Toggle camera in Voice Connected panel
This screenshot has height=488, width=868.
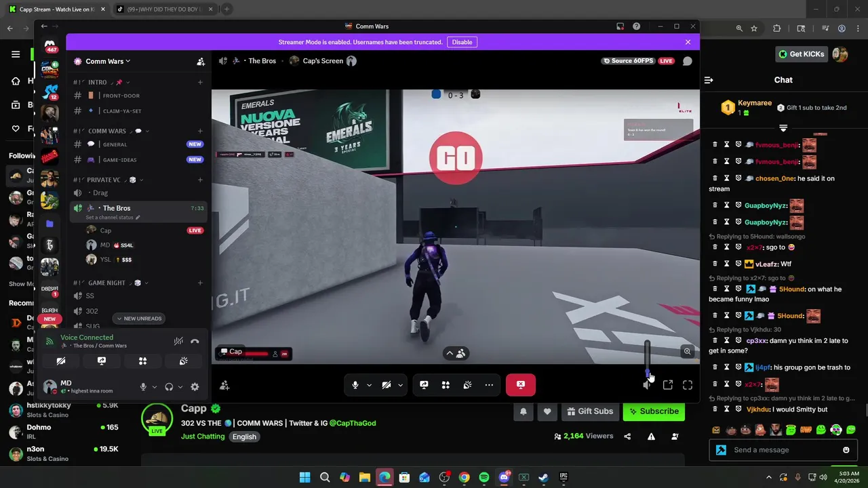pyautogui.click(x=60, y=361)
